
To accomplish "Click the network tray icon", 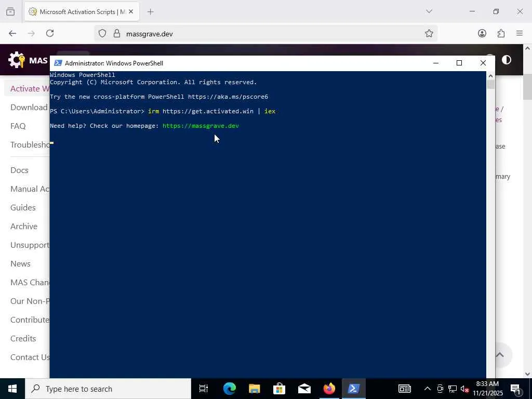I will [x=453, y=389].
